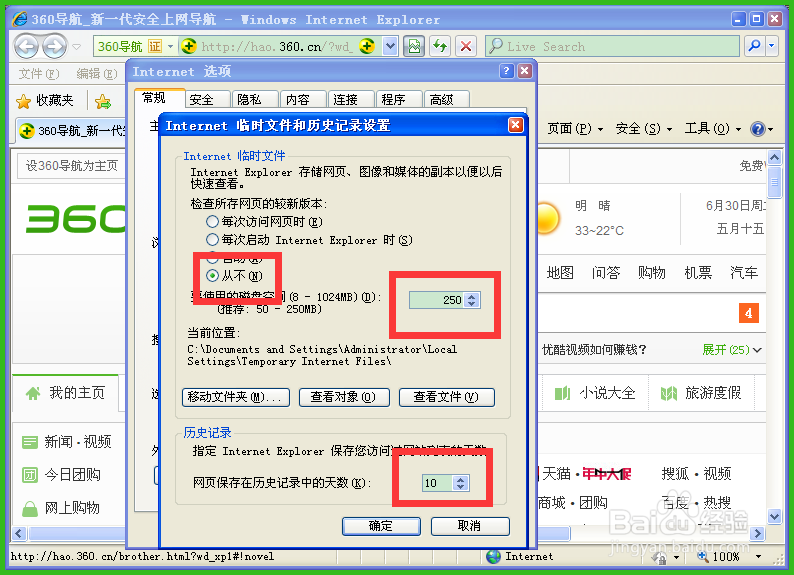Click the 小说大全 book icon
794x575 pixels.
(563, 393)
